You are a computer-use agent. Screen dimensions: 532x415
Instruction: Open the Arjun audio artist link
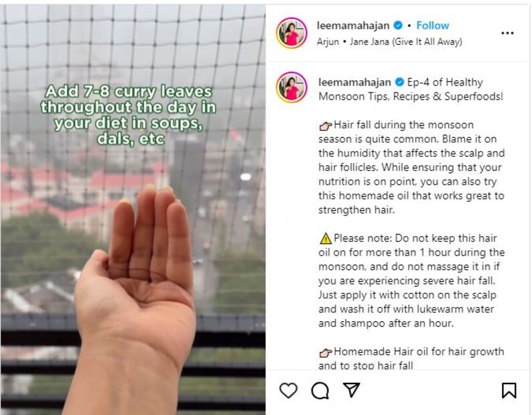click(328, 41)
